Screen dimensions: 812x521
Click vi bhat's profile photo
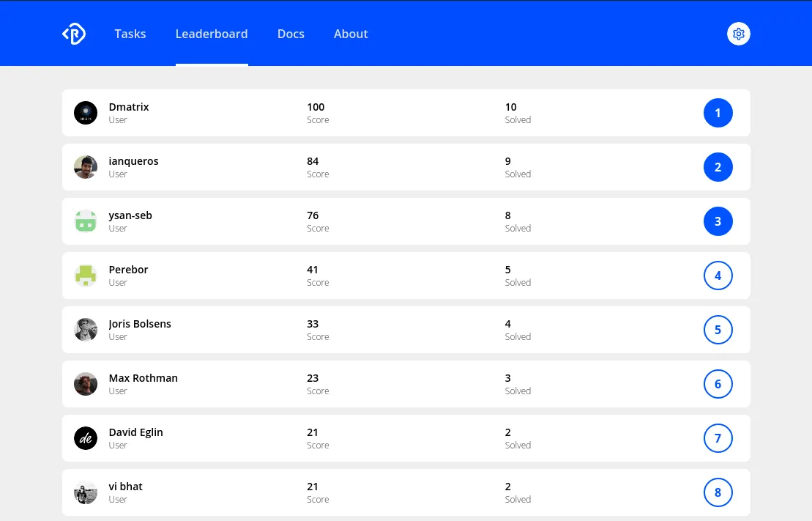tap(86, 492)
